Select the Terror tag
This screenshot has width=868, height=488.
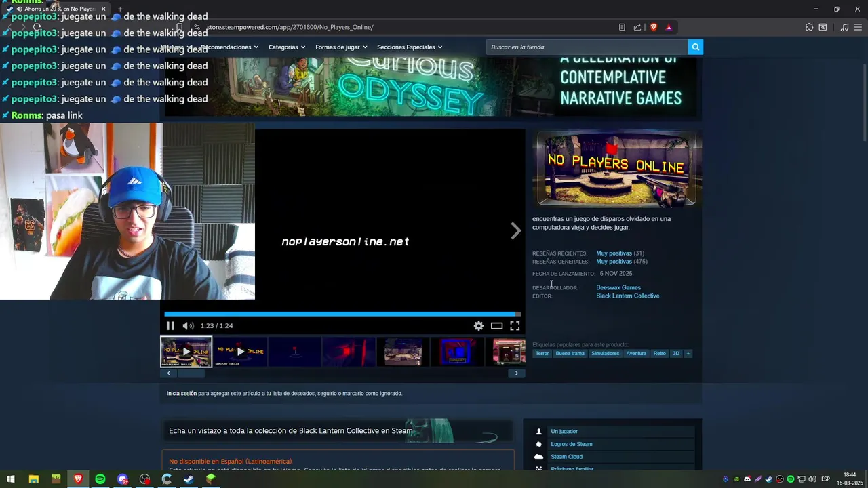tap(542, 353)
